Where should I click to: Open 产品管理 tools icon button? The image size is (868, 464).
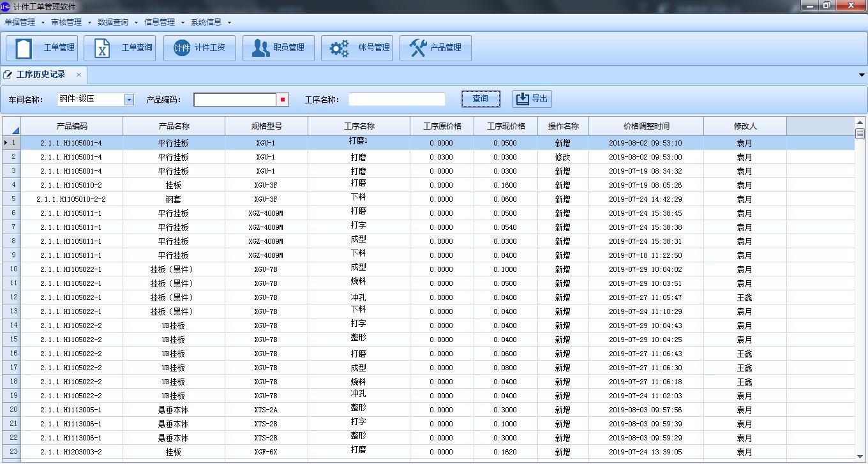coord(435,48)
